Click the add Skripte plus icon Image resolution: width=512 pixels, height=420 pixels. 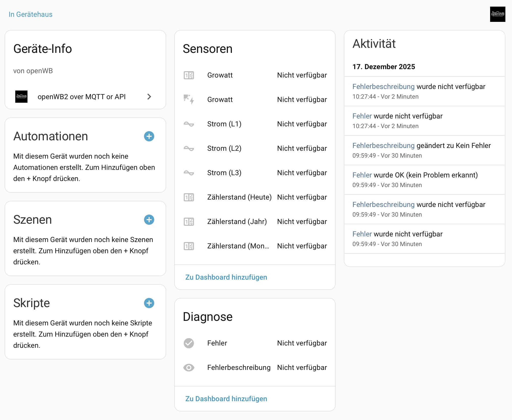(x=149, y=303)
